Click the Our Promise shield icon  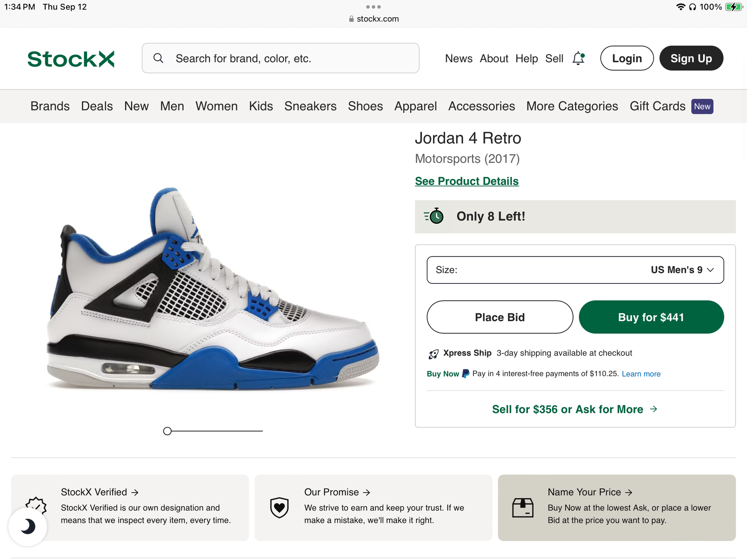[279, 507]
